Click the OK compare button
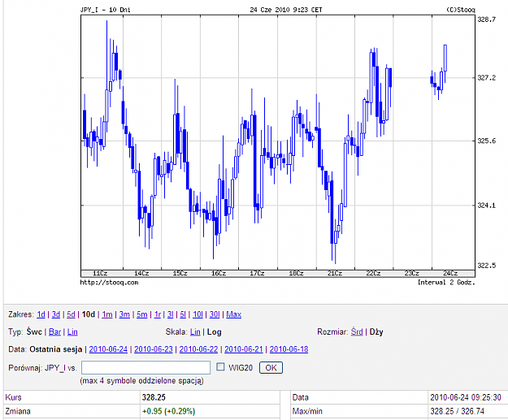The width and height of the screenshot is (508, 420). click(x=271, y=368)
